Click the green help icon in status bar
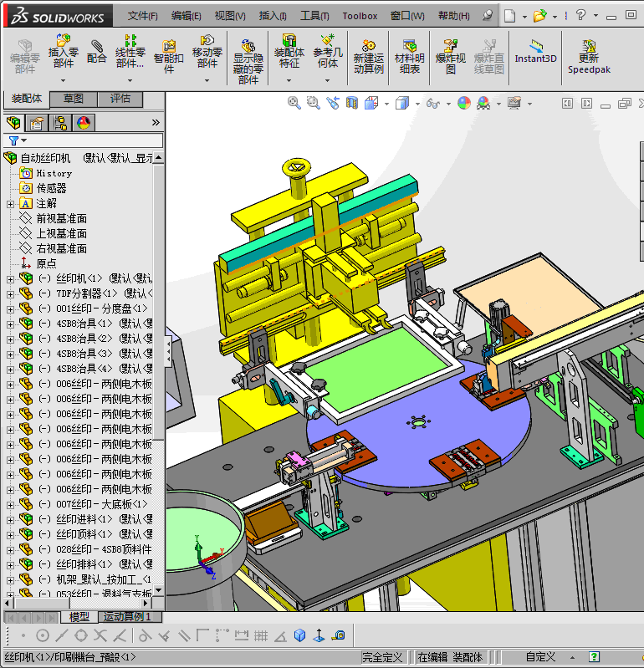 coord(594,656)
